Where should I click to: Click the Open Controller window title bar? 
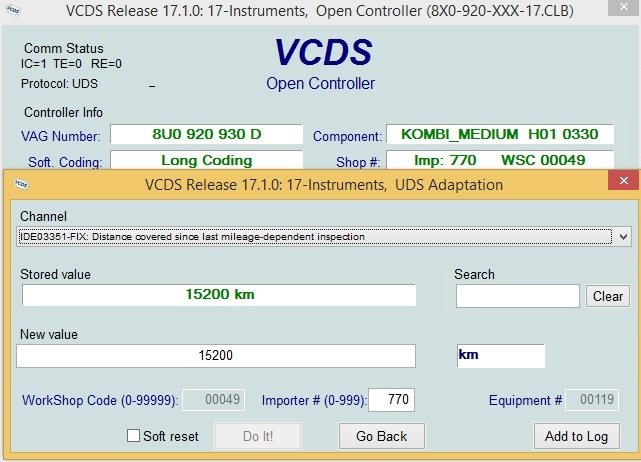click(x=320, y=11)
